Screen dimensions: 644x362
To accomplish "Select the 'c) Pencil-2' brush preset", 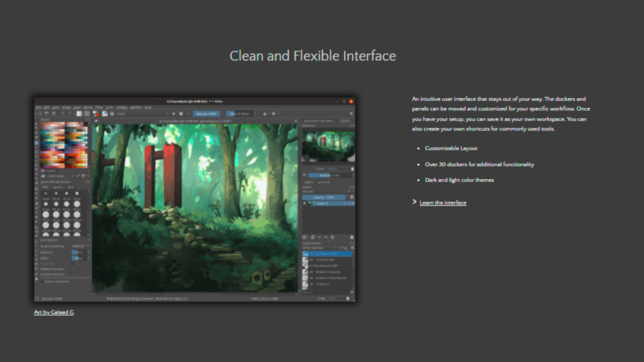I will [327, 285].
